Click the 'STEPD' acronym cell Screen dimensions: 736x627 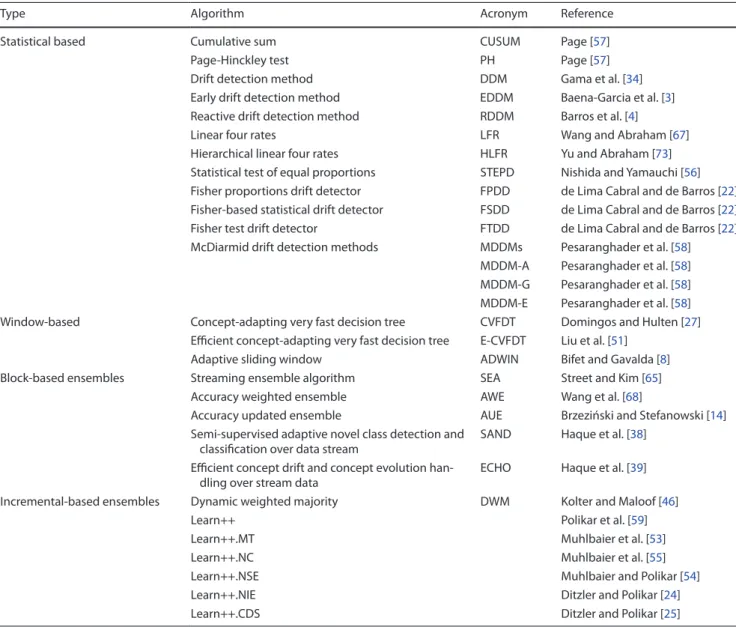pyautogui.click(x=497, y=173)
